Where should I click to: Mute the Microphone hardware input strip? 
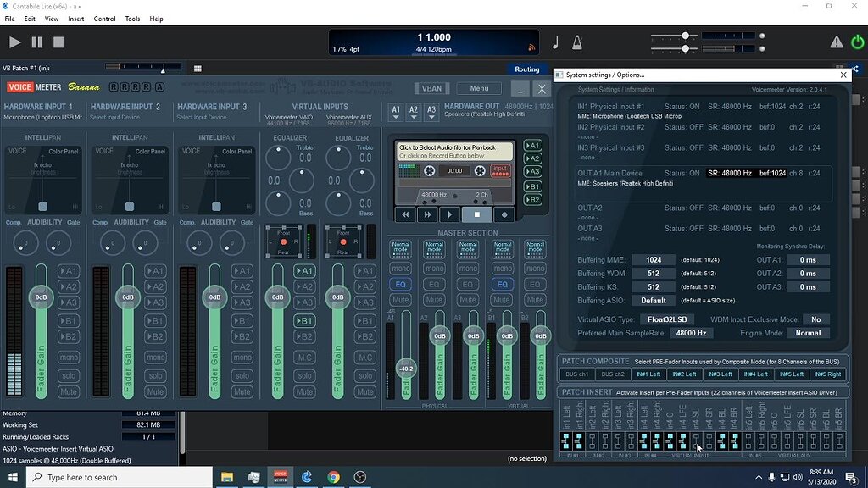click(70, 391)
